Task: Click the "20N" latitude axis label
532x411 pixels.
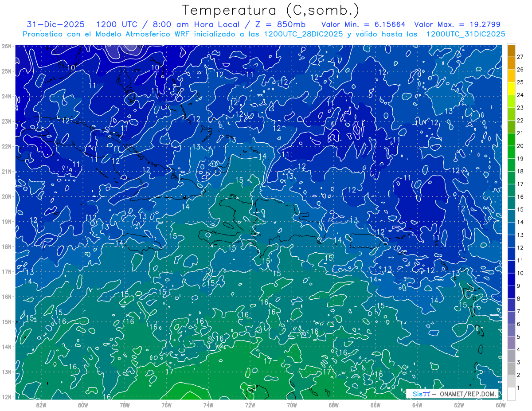Action: tap(6, 196)
